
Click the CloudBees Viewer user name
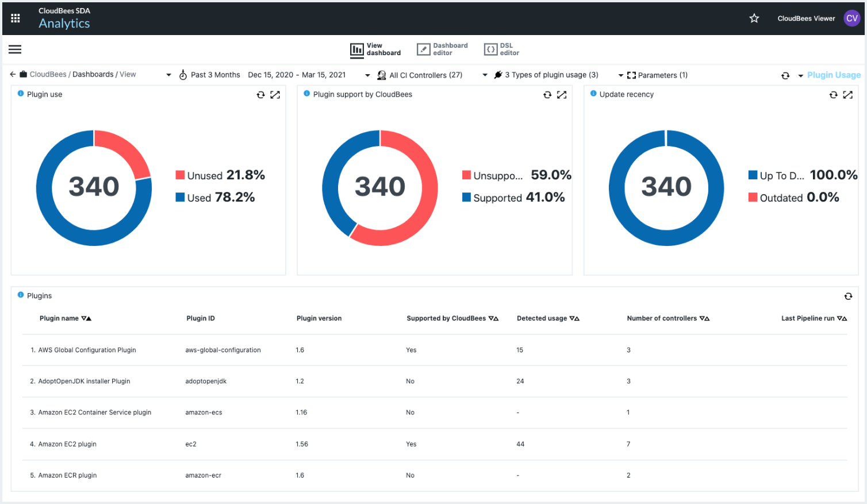click(x=806, y=18)
